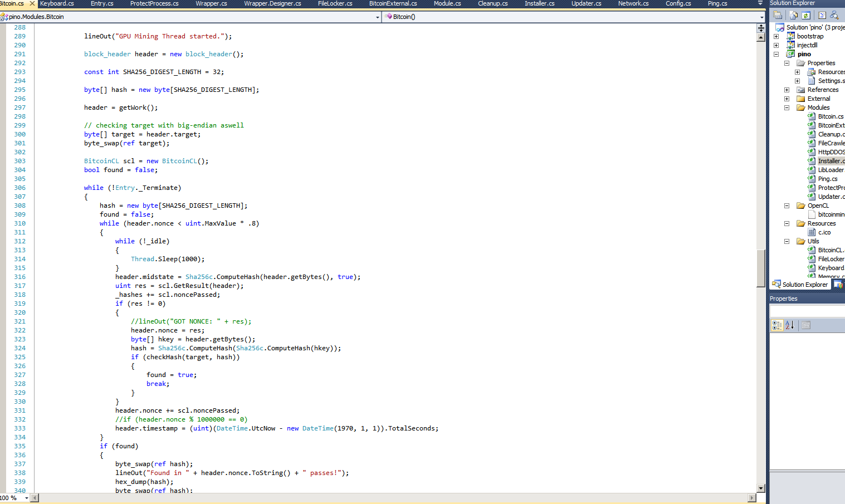845x504 pixels.
Task: Open the Config.cs tab
Action: pos(678,3)
